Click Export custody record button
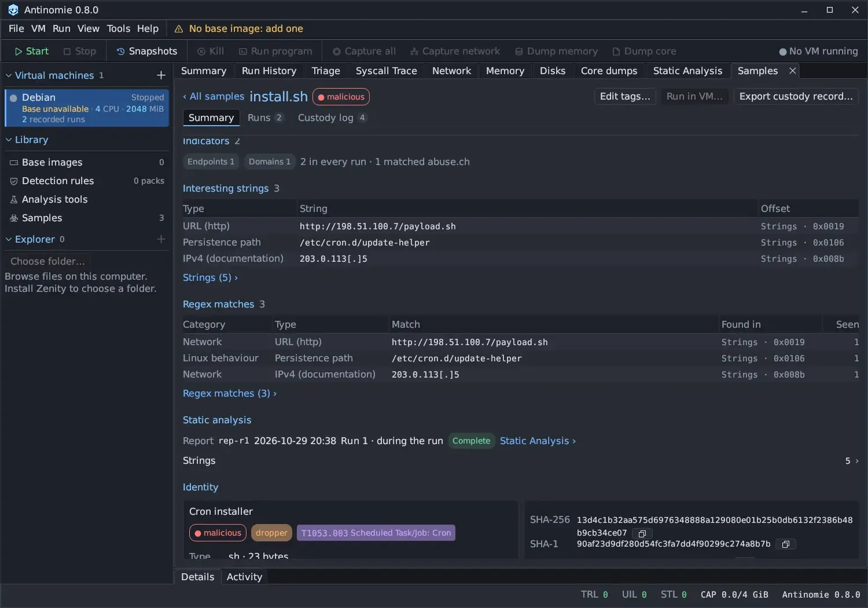Screen dimensions: 868x608 click(x=796, y=97)
